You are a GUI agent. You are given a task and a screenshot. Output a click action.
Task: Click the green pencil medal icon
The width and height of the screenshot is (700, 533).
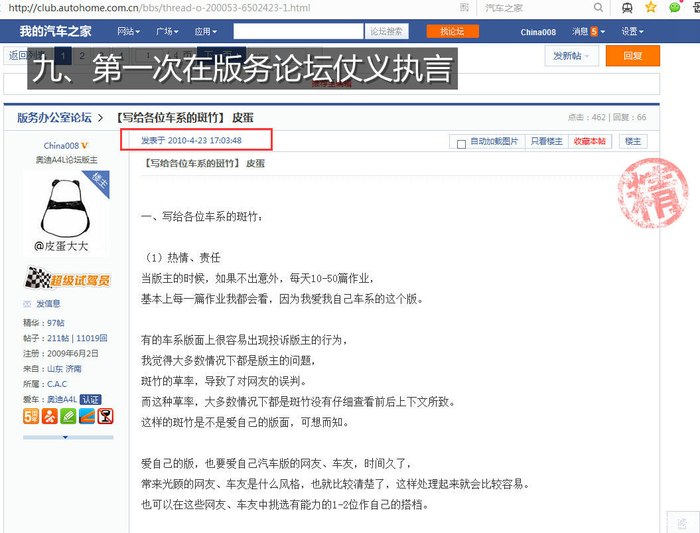point(68,416)
